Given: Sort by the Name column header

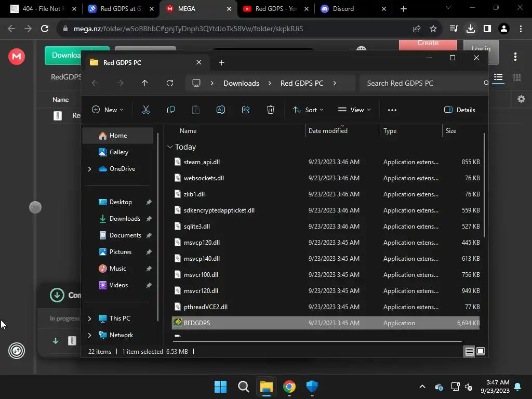Looking at the screenshot, I should point(188,130).
